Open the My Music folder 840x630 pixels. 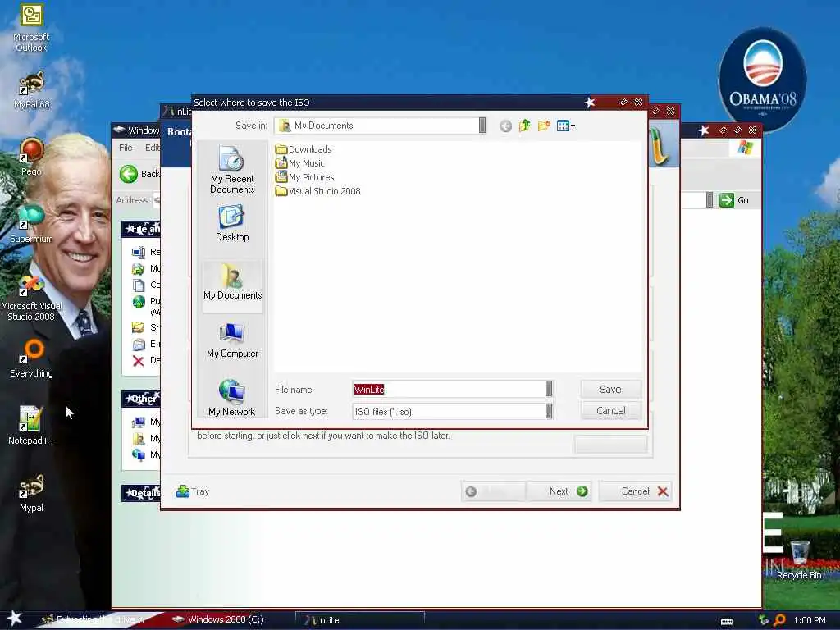click(x=299, y=163)
